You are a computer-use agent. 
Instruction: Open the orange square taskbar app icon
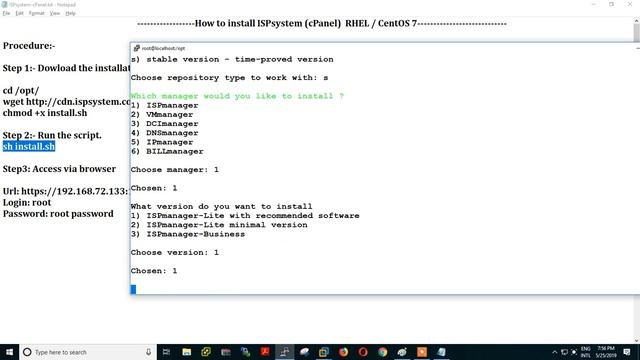coord(422,352)
